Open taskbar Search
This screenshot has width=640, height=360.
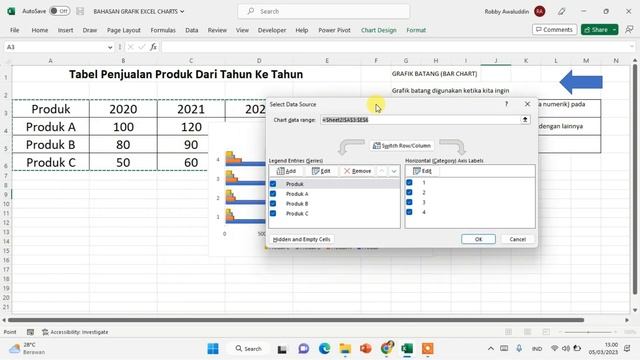click(248, 349)
